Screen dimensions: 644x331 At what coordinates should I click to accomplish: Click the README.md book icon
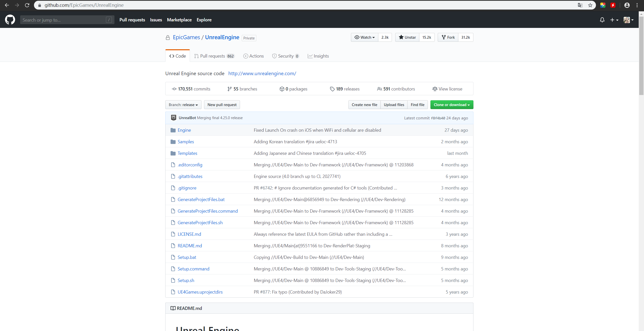tap(173, 308)
